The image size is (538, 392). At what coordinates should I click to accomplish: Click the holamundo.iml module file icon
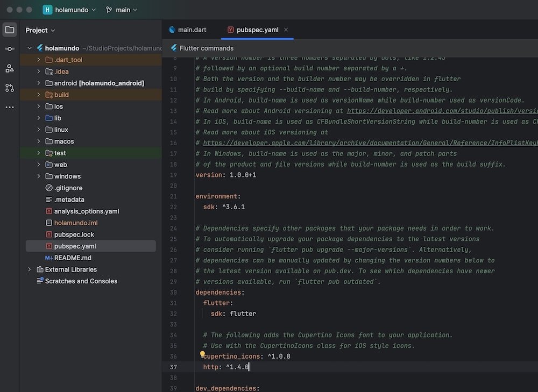coord(49,223)
